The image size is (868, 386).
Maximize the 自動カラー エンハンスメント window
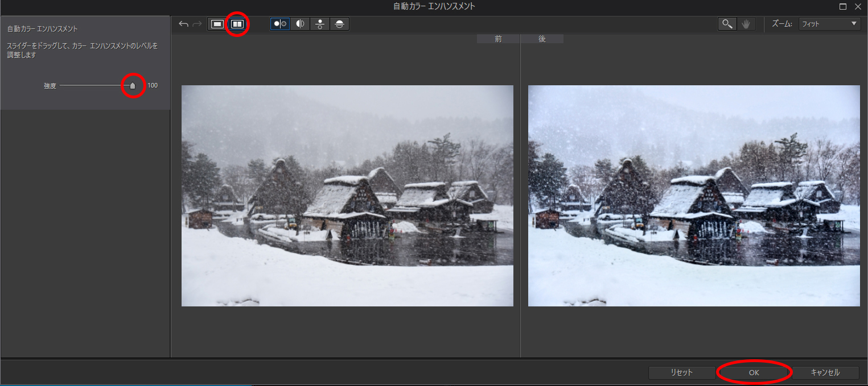[x=843, y=7]
